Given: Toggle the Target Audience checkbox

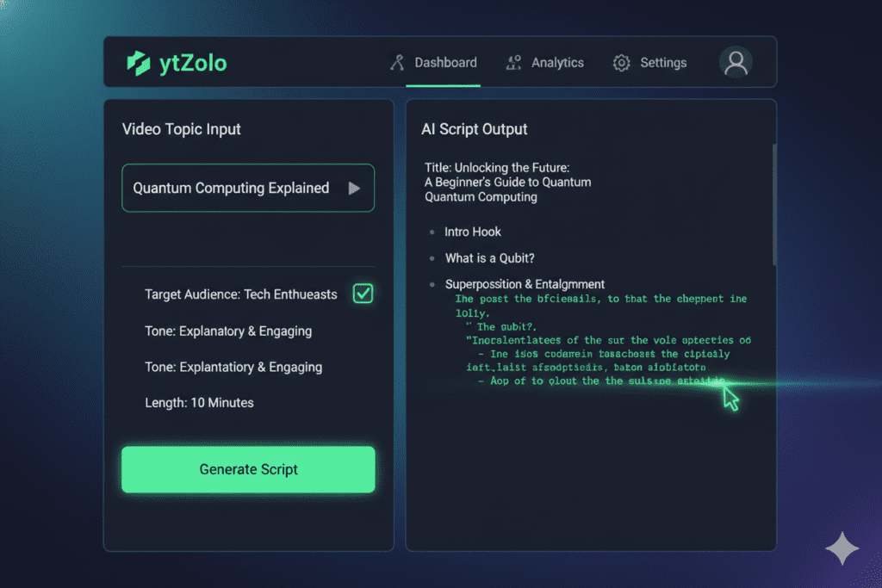Looking at the screenshot, I should click(x=363, y=294).
